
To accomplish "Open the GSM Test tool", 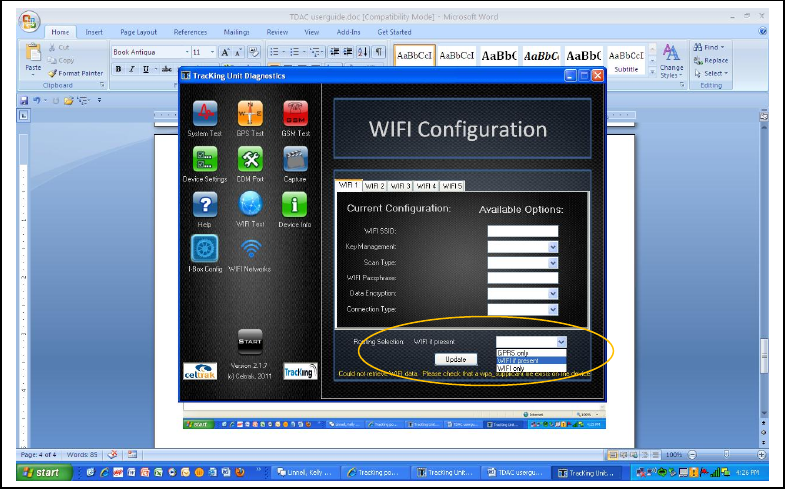I will click(295, 114).
